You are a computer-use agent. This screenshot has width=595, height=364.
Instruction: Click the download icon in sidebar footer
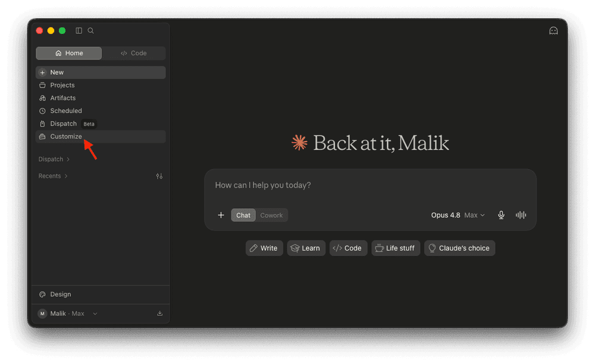[159, 313]
